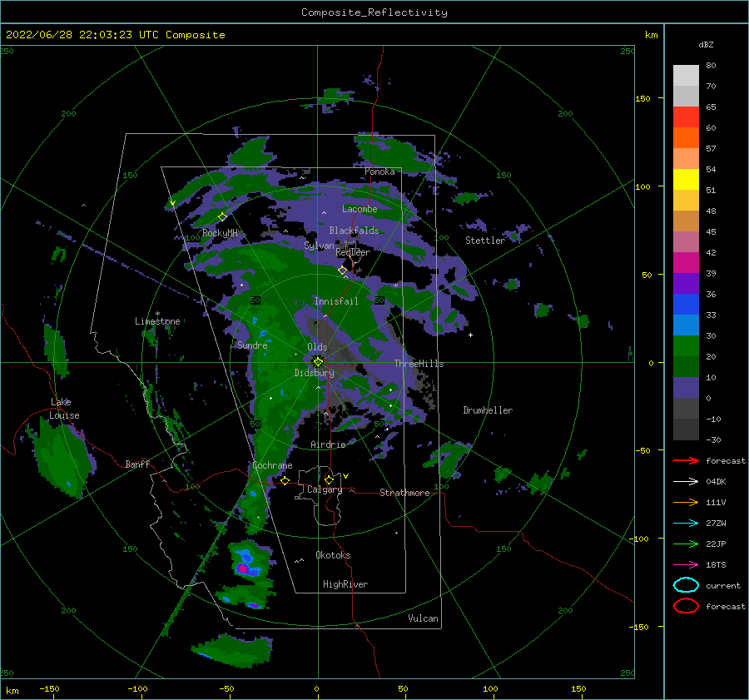Click the white plus marker west of Drumheller
The height and width of the screenshot is (700, 749).
(x=470, y=335)
